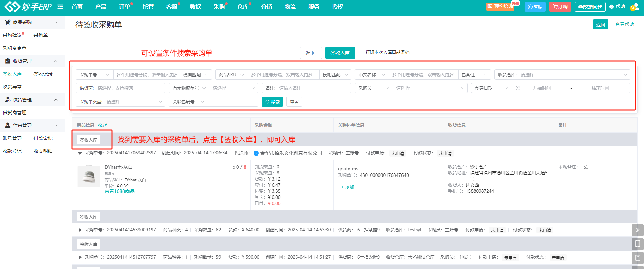Click the 数据同步 cloud button
Viewport: 644px width, 269px height.
(590, 7)
